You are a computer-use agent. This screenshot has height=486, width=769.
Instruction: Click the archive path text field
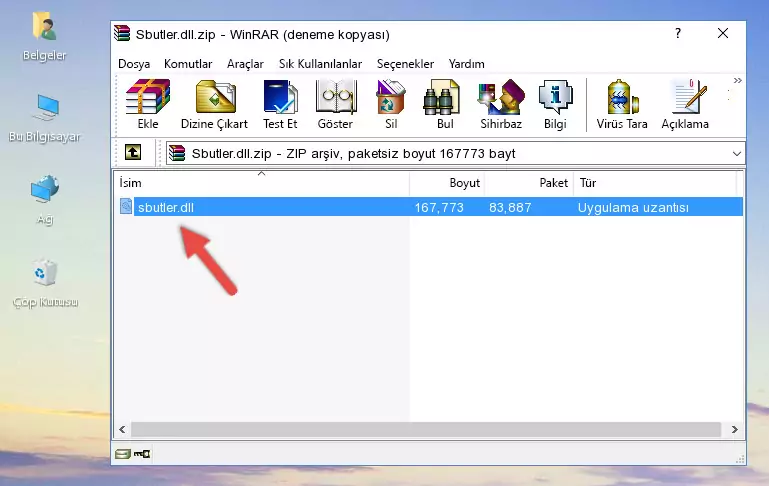pyautogui.click(x=455, y=153)
